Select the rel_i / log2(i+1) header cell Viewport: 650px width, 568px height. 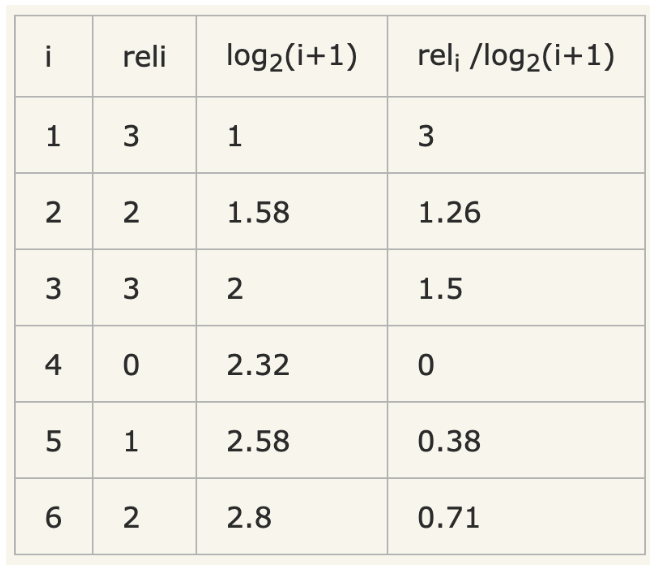point(515,57)
